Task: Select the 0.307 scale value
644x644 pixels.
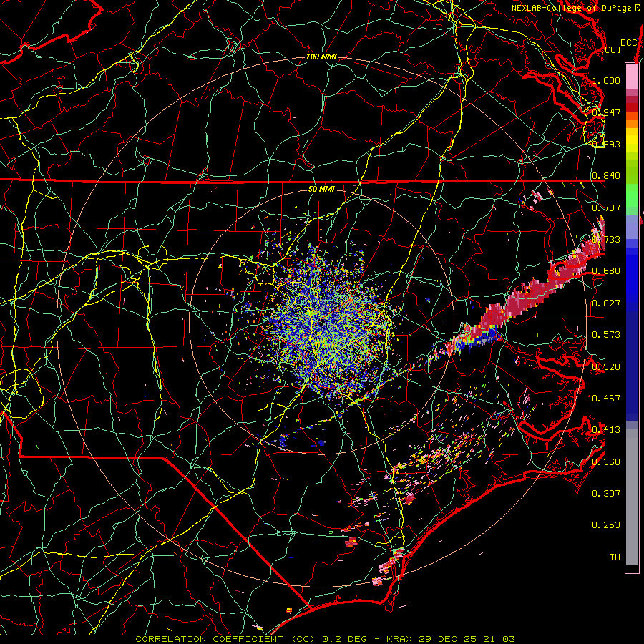Action: [x=606, y=494]
